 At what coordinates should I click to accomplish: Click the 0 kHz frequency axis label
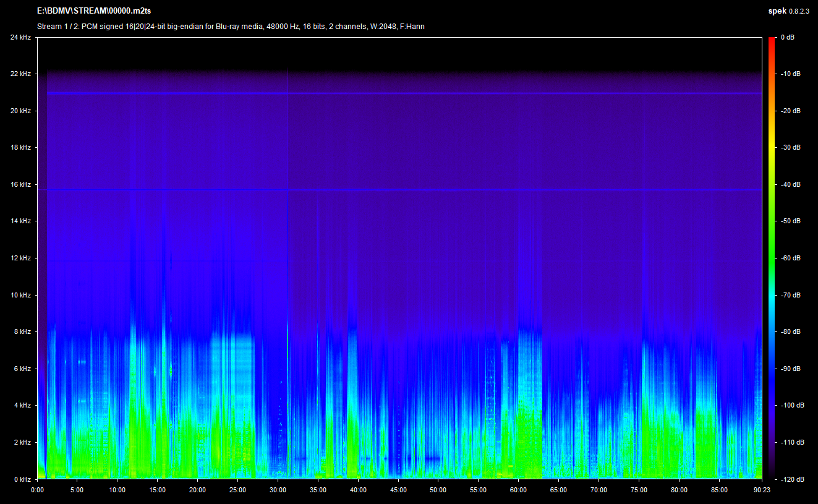[22, 479]
